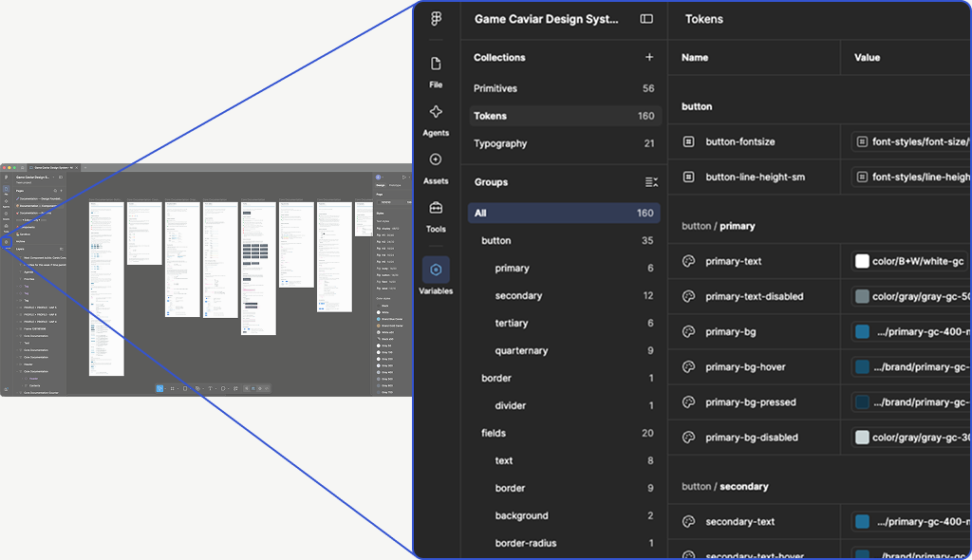Image resolution: width=972 pixels, height=560 pixels.
Task: Open the Tools panel in the sidebar
Action: (x=436, y=216)
